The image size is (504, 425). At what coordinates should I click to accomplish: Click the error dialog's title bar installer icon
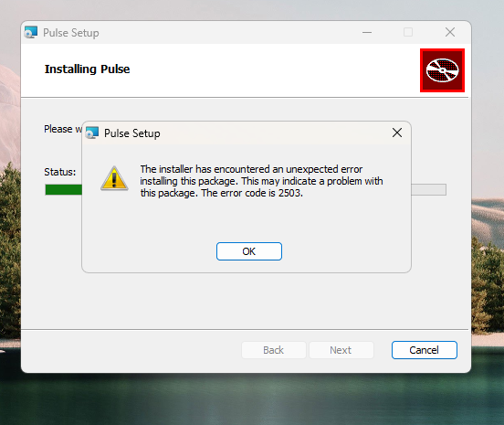(92, 133)
